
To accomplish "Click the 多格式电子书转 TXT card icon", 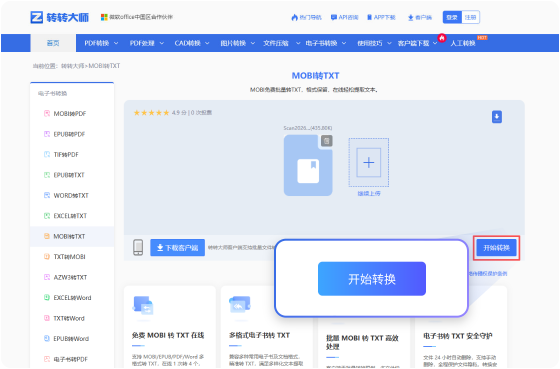I will (x=240, y=305).
